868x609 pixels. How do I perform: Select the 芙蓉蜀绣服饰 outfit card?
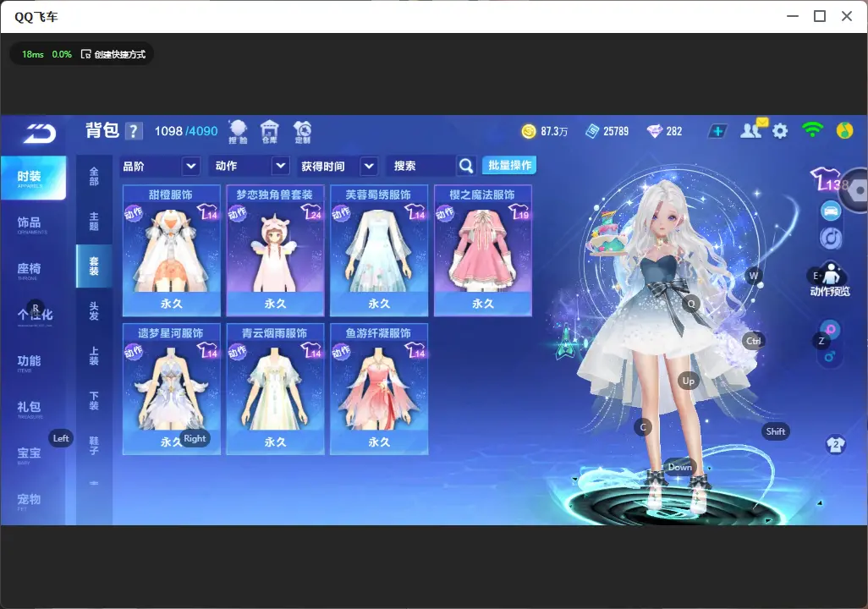pos(379,251)
